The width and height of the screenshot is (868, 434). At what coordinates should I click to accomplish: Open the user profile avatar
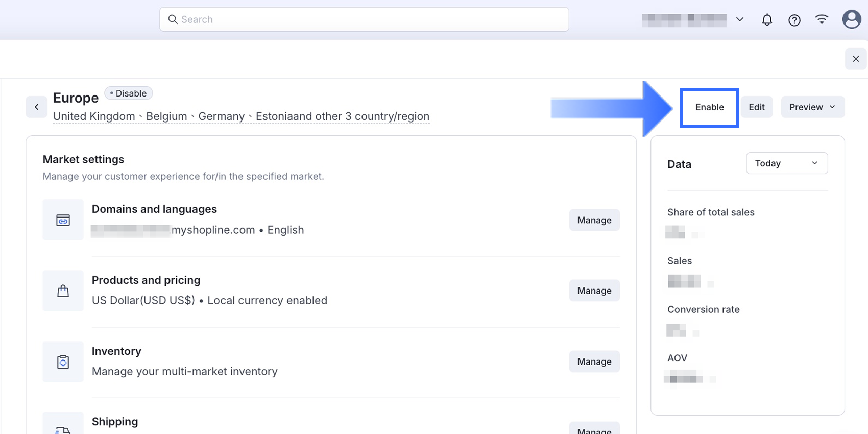pyautogui.click(x=851, y=19)
